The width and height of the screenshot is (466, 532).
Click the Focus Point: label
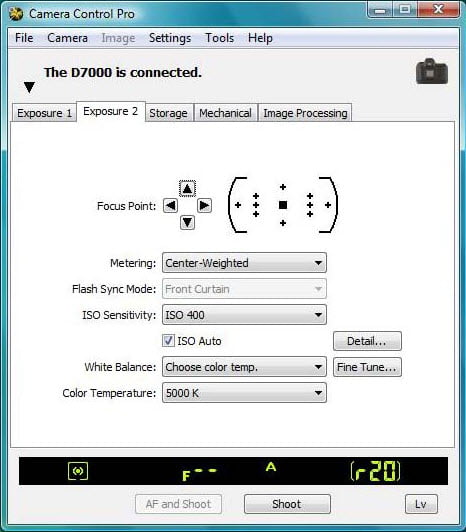[x=127, y=206]
